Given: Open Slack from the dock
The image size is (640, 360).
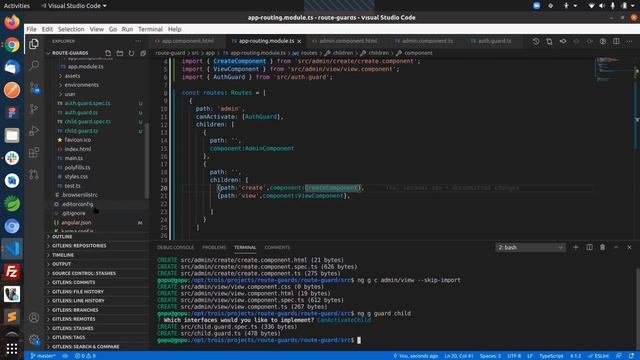Looking at the screenshot, I should pyautogui.click(x=12, y=158).
